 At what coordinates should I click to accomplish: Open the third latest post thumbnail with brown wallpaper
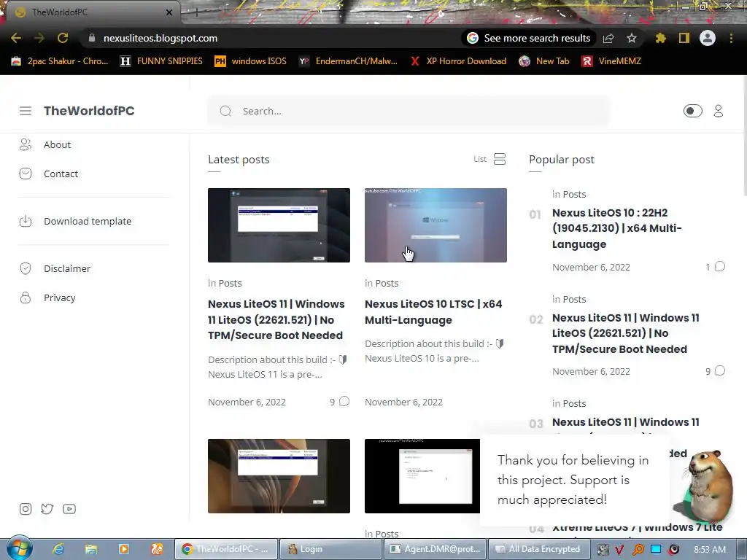tap(279, 476)
